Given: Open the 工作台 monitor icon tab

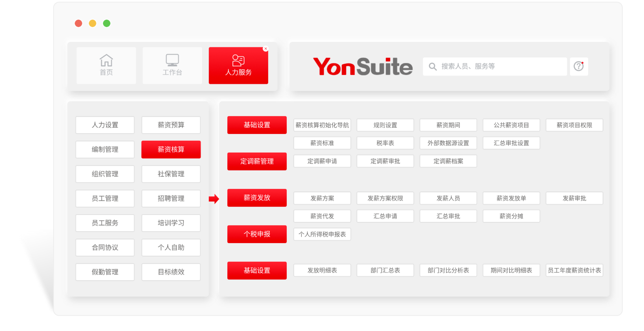Looking at the screenshot, I should click(x=172, y=60).
